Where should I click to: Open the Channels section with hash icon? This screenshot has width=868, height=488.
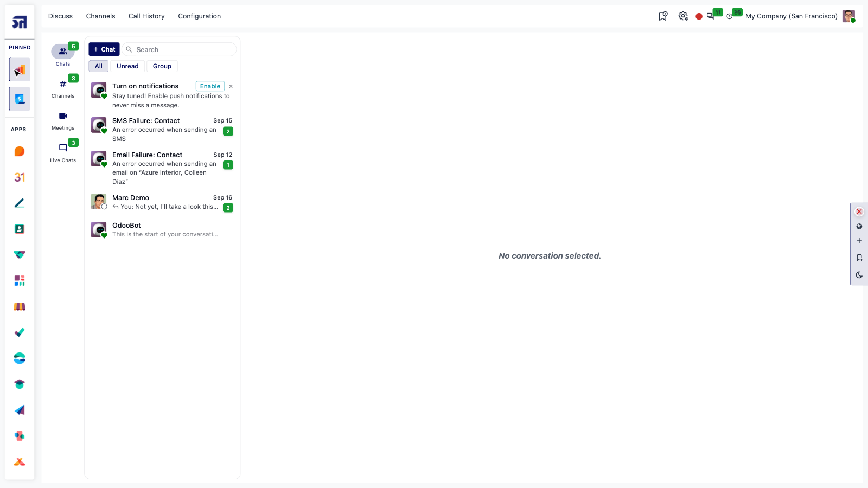(x=63, y=88)
